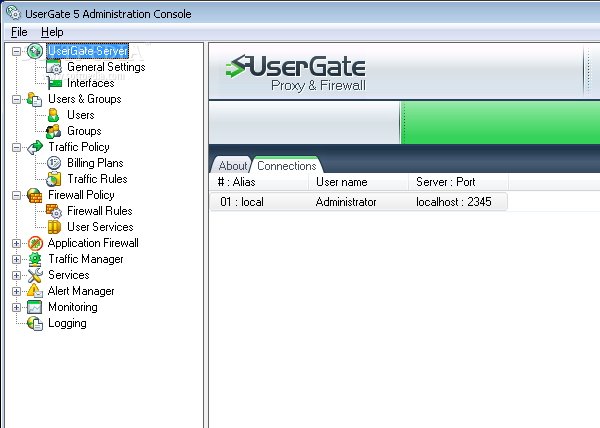Click the 'localhost : 2345' cell
Viewport: 600px width, 428px height.
(x=454, y=202)
